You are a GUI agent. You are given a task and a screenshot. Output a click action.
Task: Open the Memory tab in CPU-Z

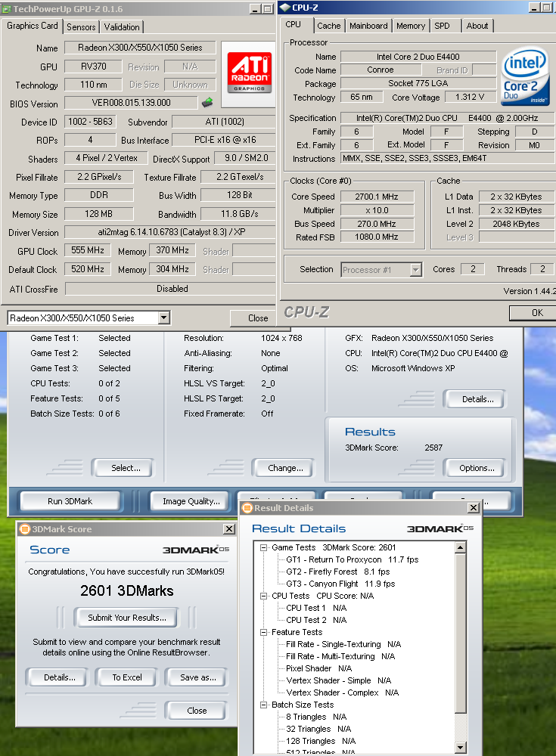[411, 26]
